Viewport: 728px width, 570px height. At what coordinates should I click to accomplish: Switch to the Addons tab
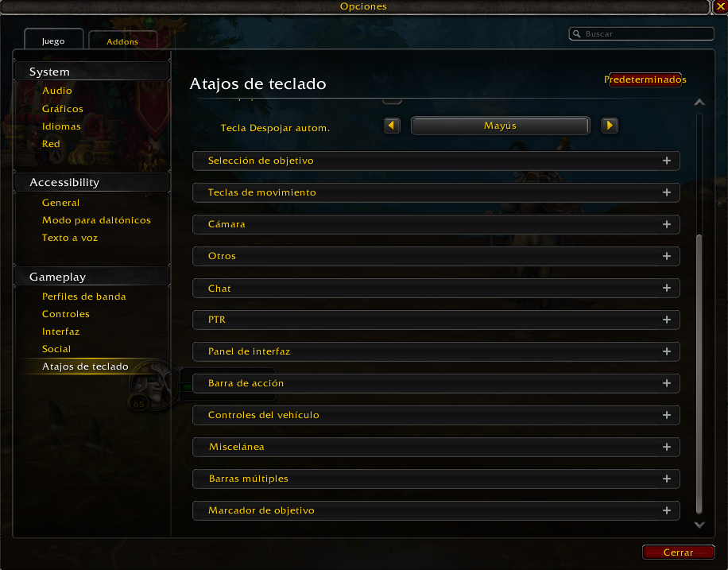(122, 41)
